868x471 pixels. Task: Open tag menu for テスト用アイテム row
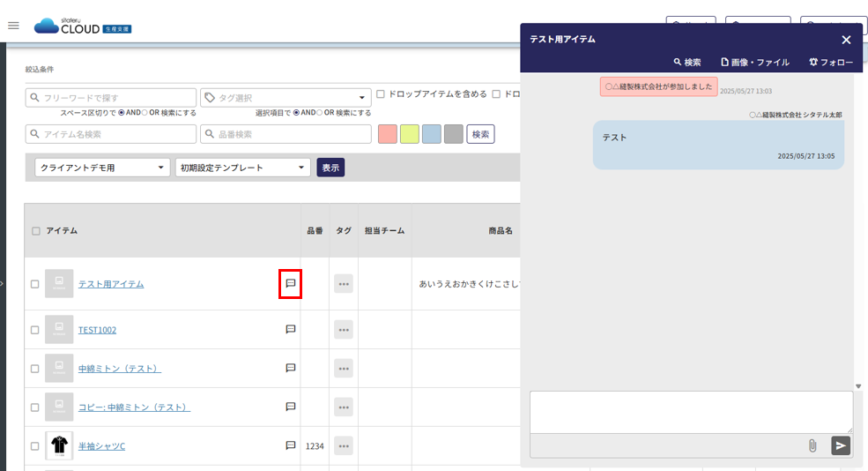point(344,284)
